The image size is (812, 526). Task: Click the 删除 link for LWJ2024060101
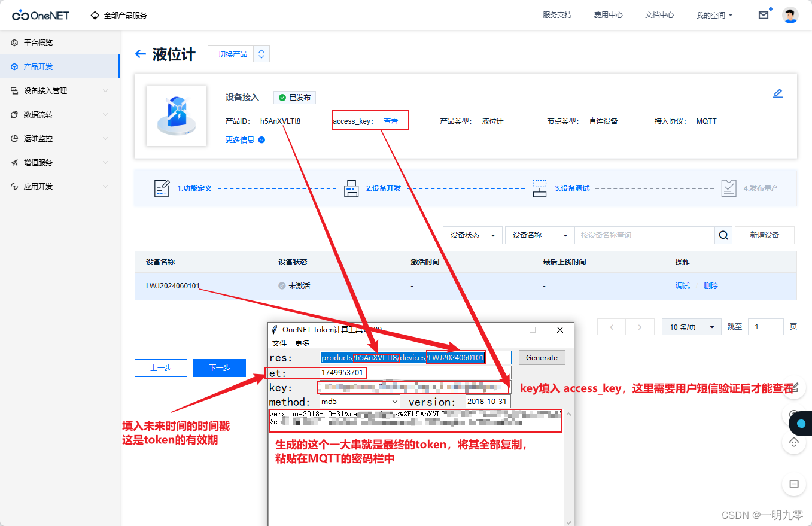[x=711, y=286]
